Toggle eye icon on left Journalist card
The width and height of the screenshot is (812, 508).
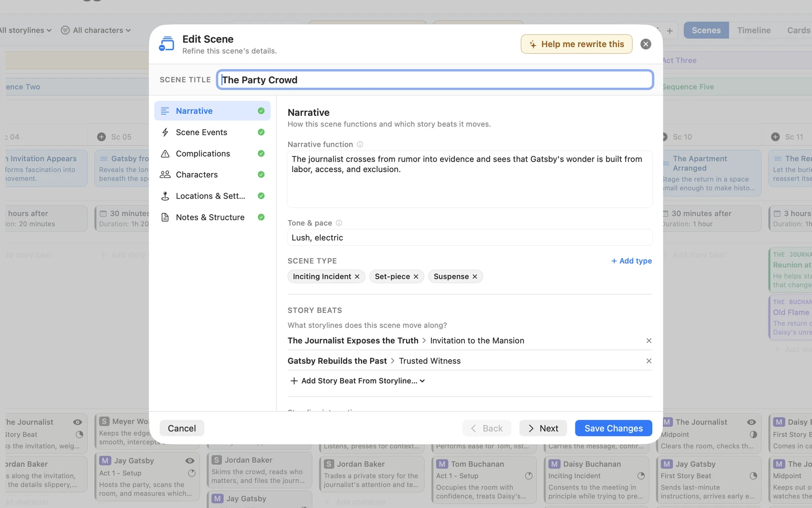pos(78,422)
